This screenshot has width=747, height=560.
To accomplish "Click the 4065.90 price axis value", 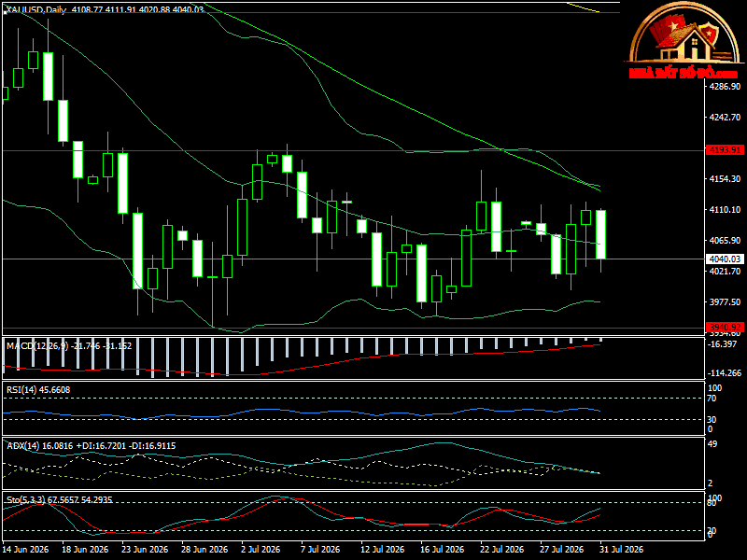I will (726, 241).
